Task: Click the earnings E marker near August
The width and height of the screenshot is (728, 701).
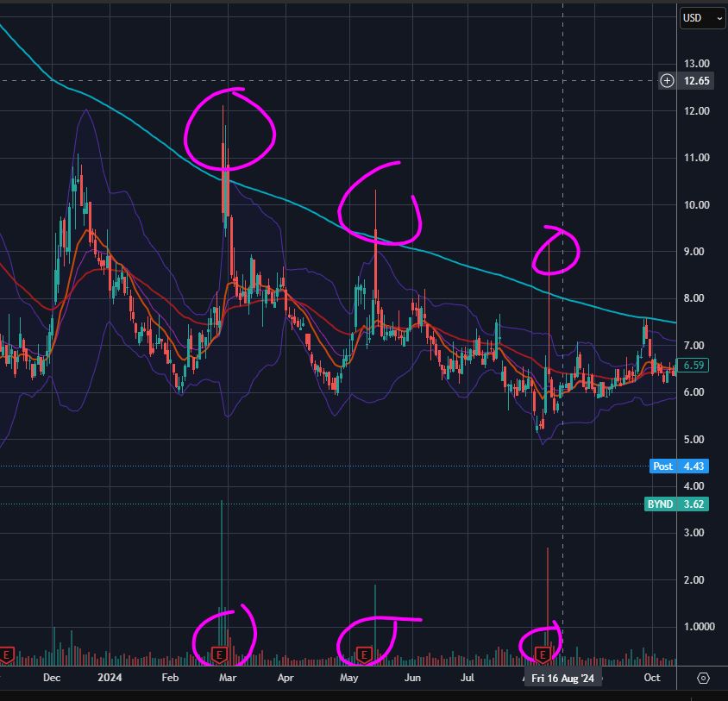Action: pos(542,655)
